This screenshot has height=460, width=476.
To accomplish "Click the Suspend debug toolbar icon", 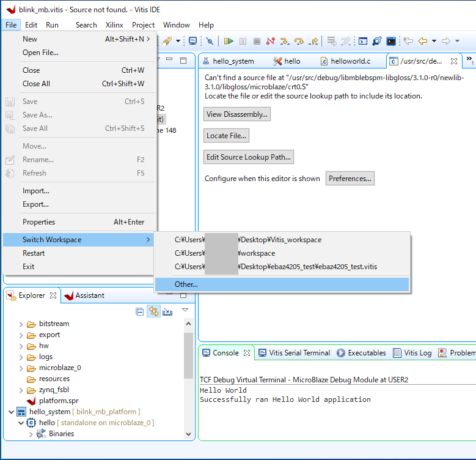I will [x=243, y=41].
